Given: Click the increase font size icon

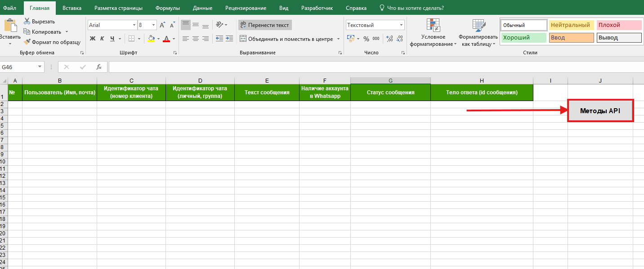Looking at the screenshot, I should 162,25.
